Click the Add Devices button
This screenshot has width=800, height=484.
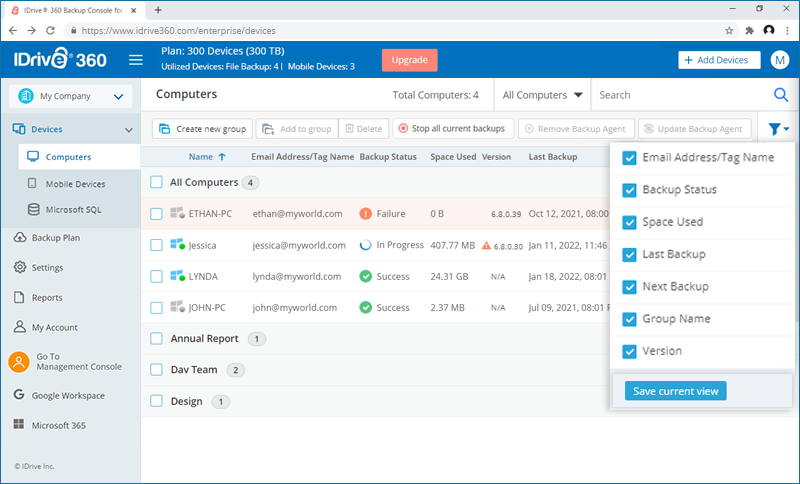[x=719, y=60]
